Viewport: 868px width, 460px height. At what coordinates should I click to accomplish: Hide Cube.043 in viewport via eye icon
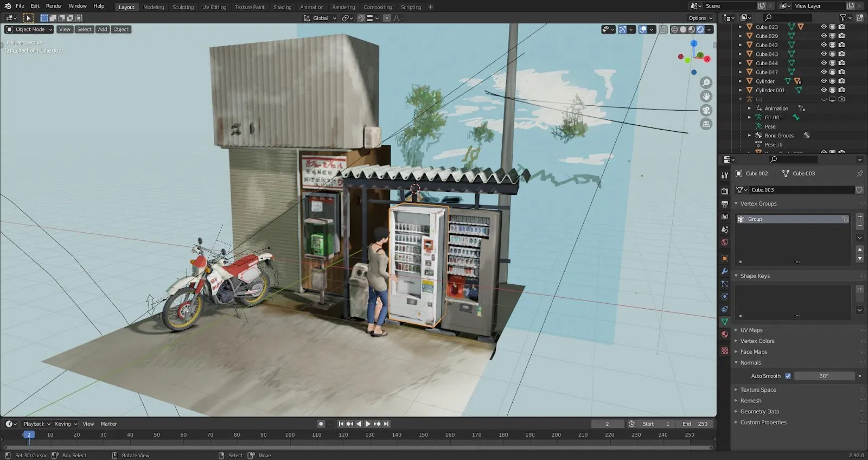(824, 54)
